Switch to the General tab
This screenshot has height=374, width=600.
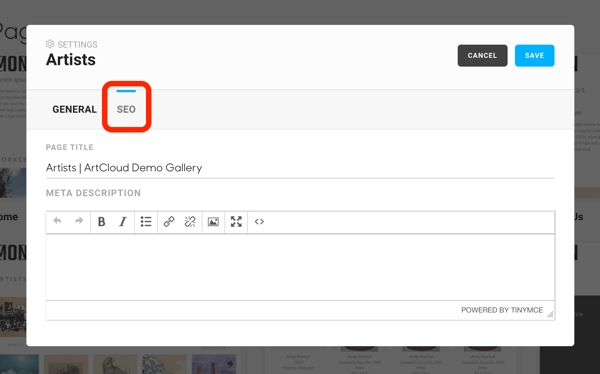point(75,109)
